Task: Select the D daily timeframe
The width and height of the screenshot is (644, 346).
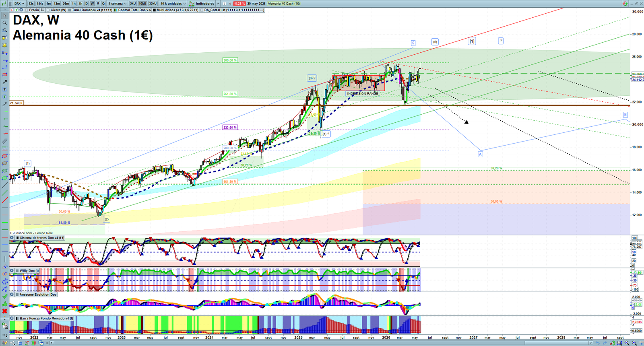Action: [87, 4]
